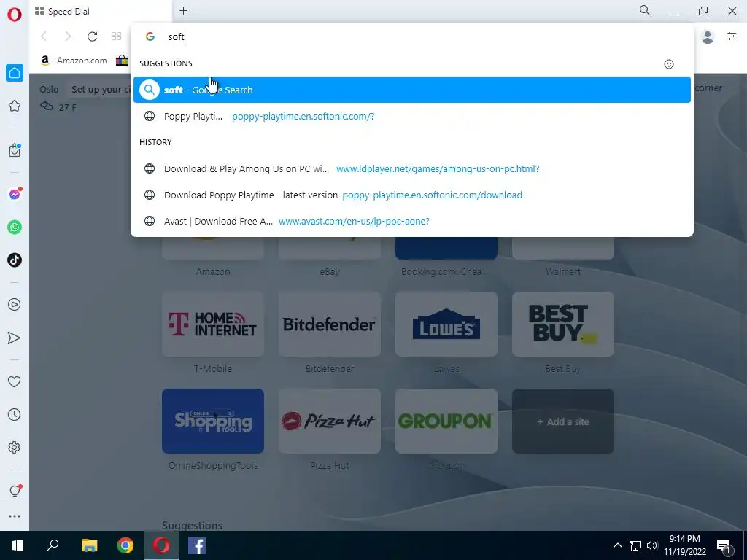Reload the page with the refresh icon
Image resolution: width=747 pixels, height=560 pixels.
93,36
